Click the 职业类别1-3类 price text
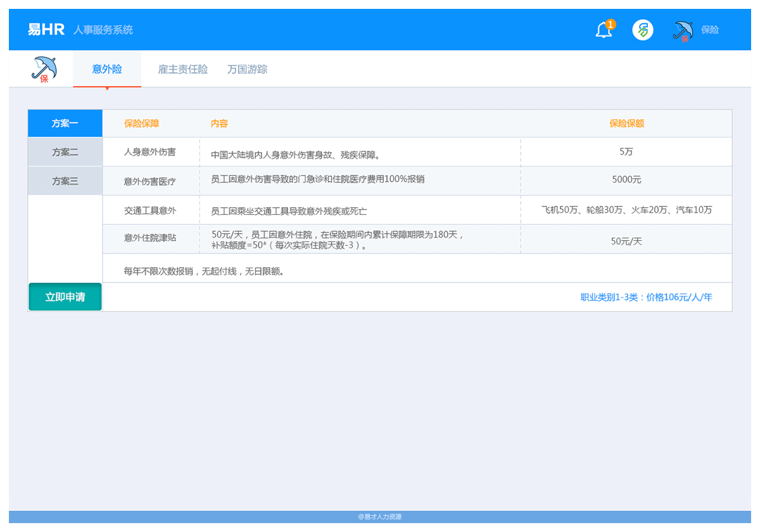 click(647, 297)
